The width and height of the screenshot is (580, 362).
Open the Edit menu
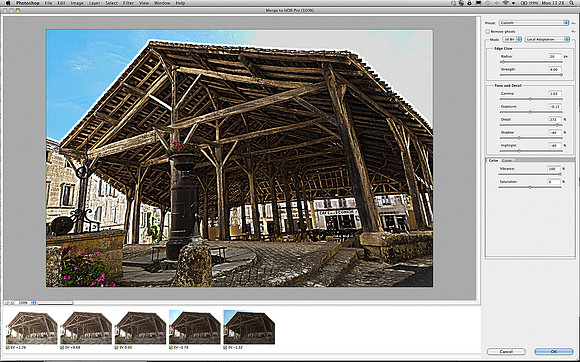[61, 3]
